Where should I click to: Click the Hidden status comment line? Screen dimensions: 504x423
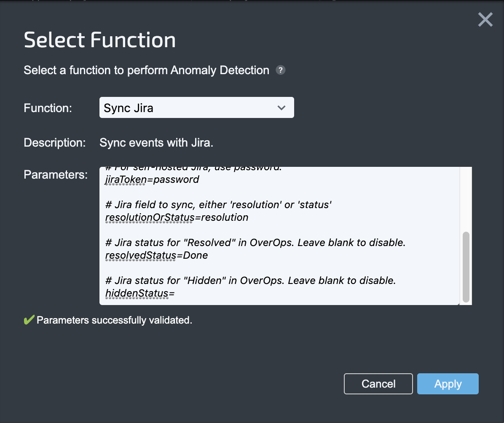[x=250, y=281]
